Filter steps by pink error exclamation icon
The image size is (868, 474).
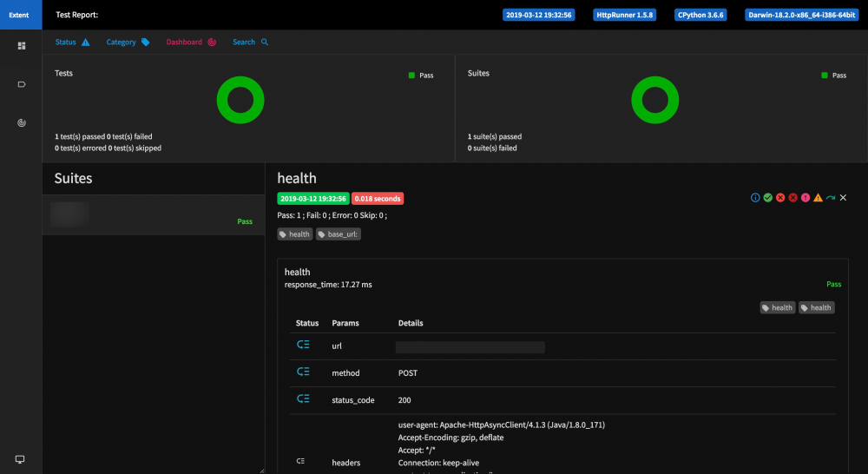coord(806,198)
